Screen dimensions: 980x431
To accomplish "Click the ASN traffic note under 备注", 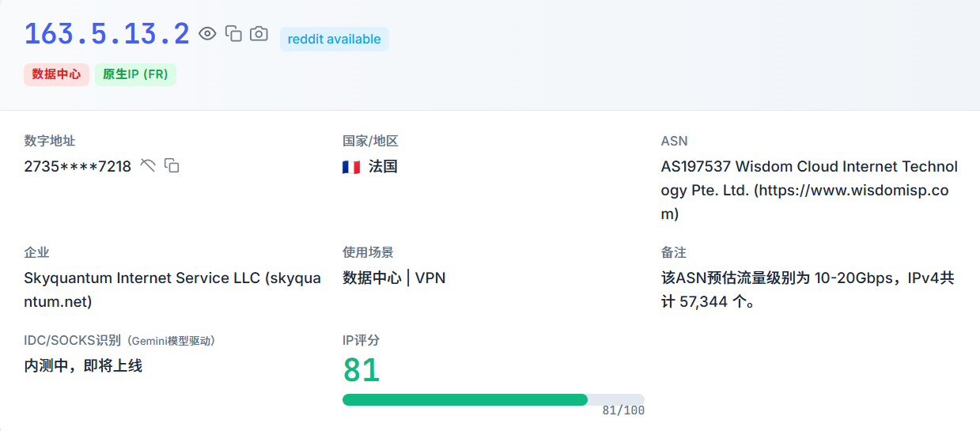I will [x=807, y=289].
